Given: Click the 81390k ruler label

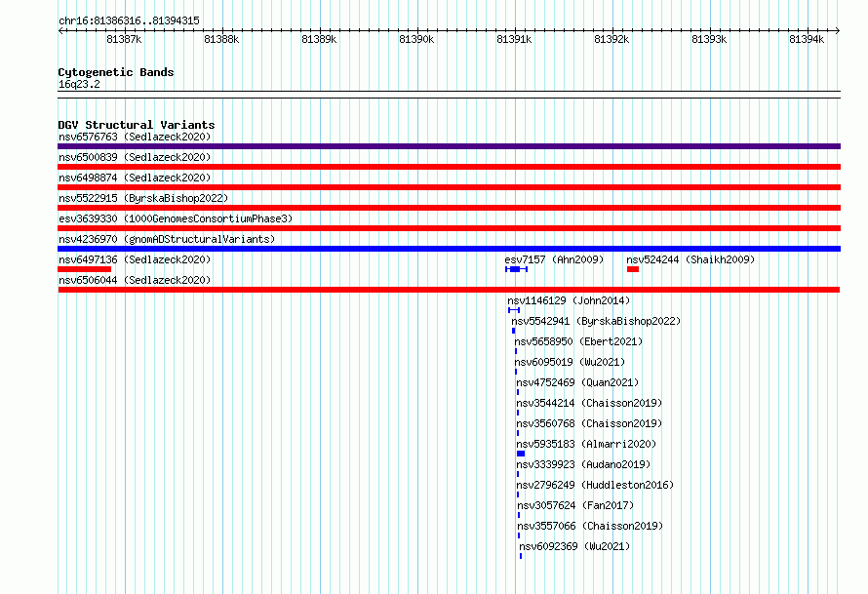Looking at the screenshot, I should coord(416,39).
